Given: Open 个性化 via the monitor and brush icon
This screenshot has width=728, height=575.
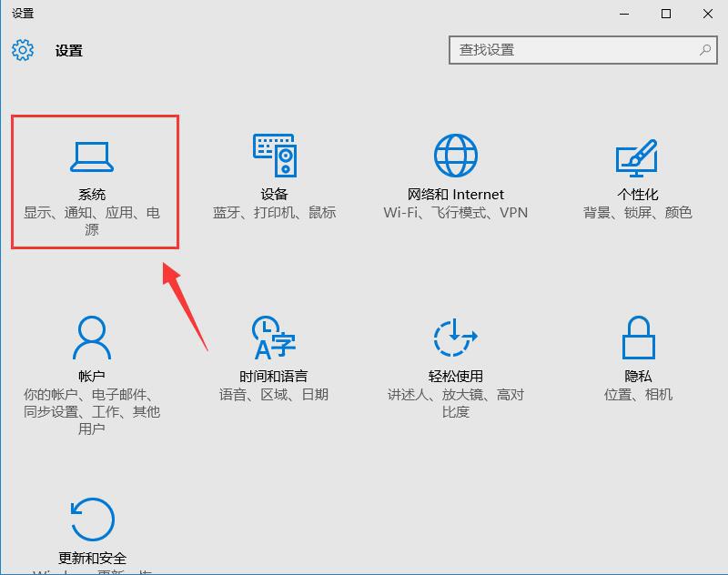Looking at the screenshot, I should 637,156.
